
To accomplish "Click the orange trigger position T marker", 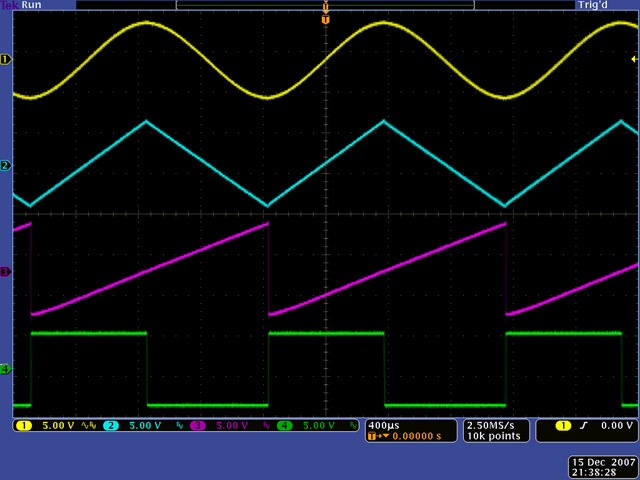I will [325, 19].
